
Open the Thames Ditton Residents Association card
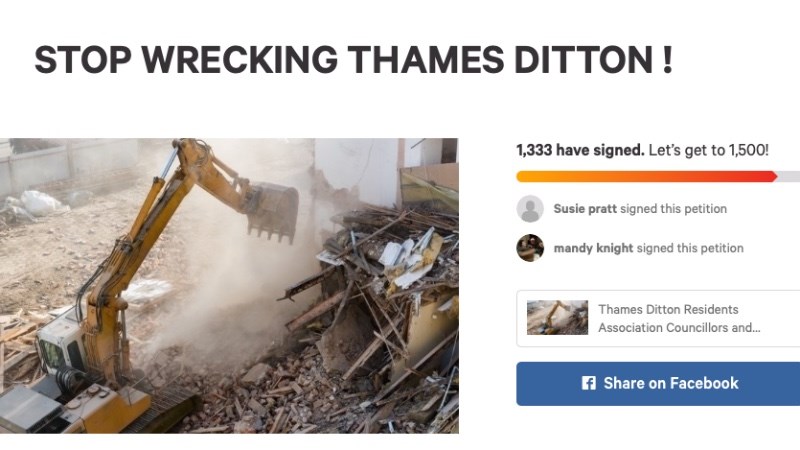tap(658, 318)
